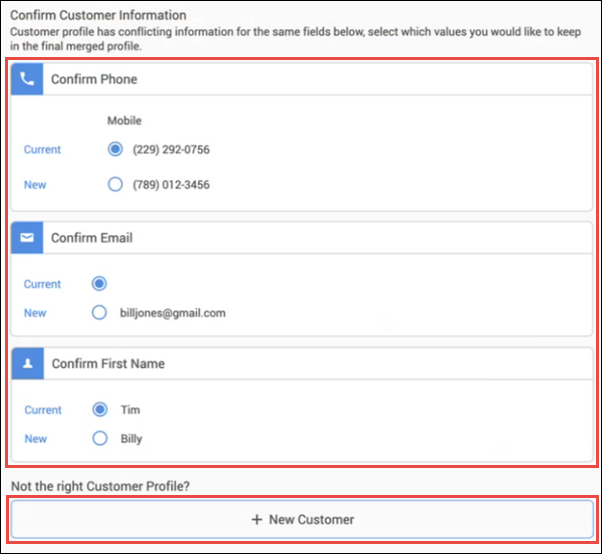Select new mobile number (789) 012-3456 radio
Image resolution: width=602 pixels, height=554 pixels.
[115, 184]
